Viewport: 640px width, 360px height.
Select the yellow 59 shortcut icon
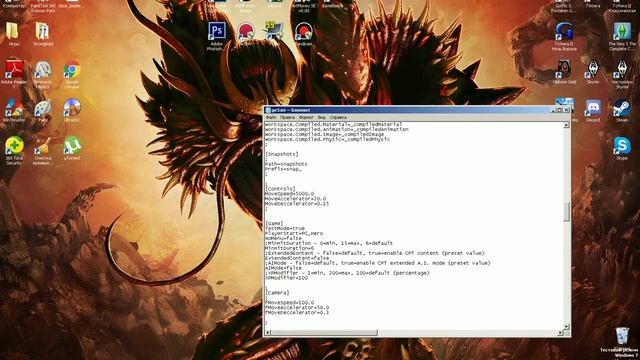click(273, 31)
